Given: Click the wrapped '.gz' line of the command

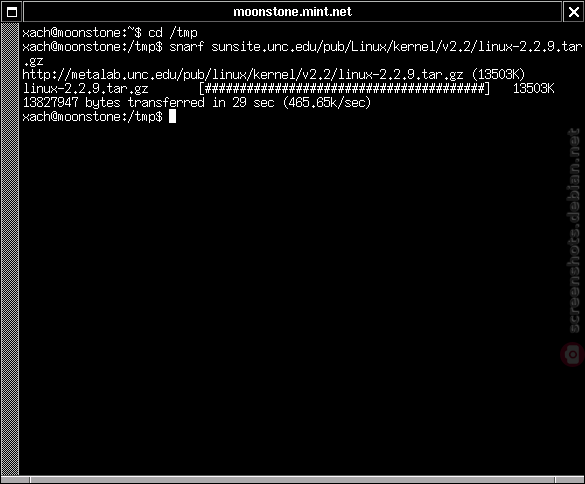Looking at the screenshot, I should click(33, 61).
